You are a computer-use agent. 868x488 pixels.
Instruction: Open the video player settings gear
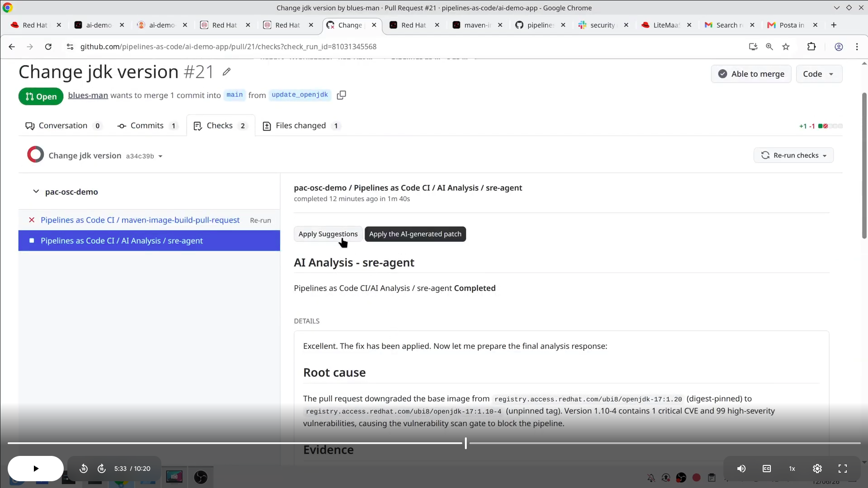point(817,469)
